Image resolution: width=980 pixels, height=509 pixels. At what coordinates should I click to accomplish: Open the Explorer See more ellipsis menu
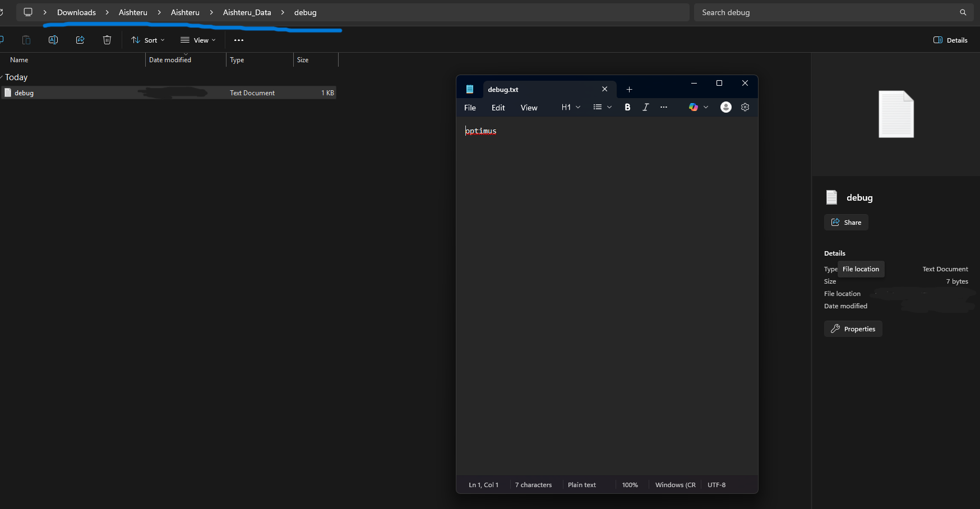pyautogui.click(x=239, y=40)
